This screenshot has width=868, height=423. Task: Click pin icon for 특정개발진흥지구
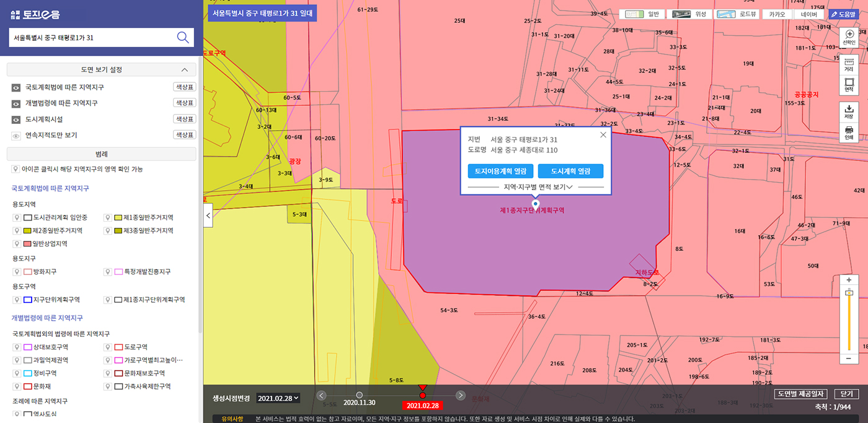(x=108, y=271)
